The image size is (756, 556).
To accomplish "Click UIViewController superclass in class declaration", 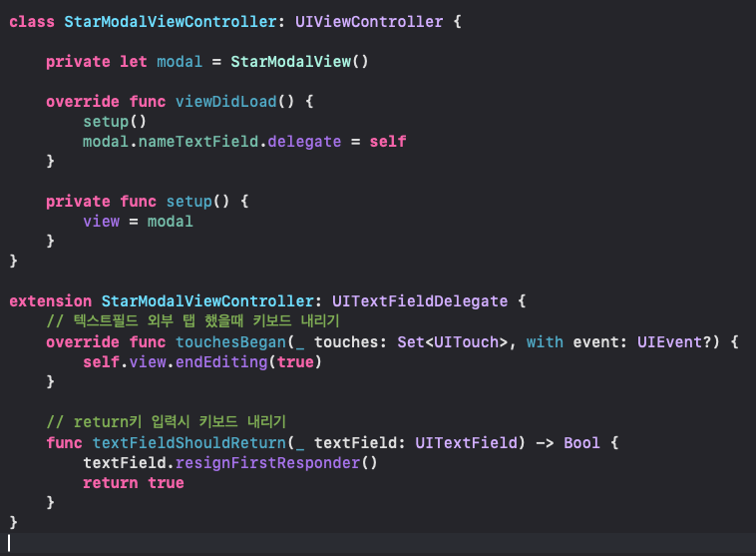I will [x=369, y=22].
